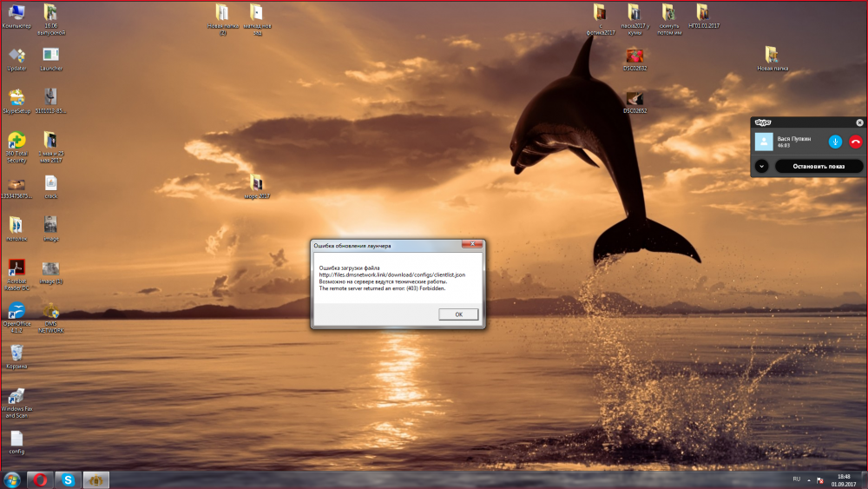Image resolution: width=868 pixels, height=489 pixels.
Task: Hang up the Skype call with red button
Action: click(855, 142)
